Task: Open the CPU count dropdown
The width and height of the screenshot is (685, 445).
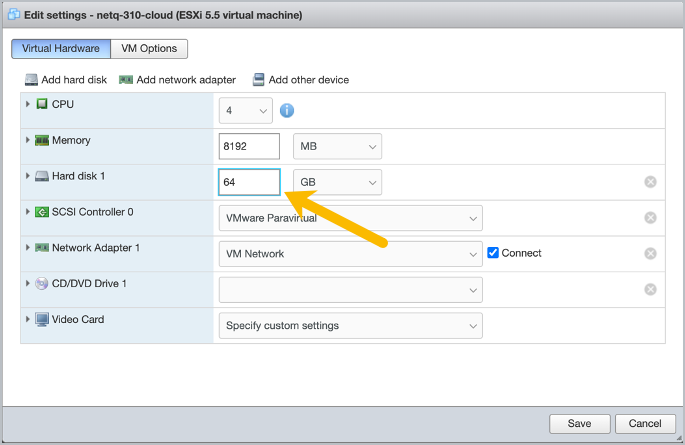Action: [246, 110]
